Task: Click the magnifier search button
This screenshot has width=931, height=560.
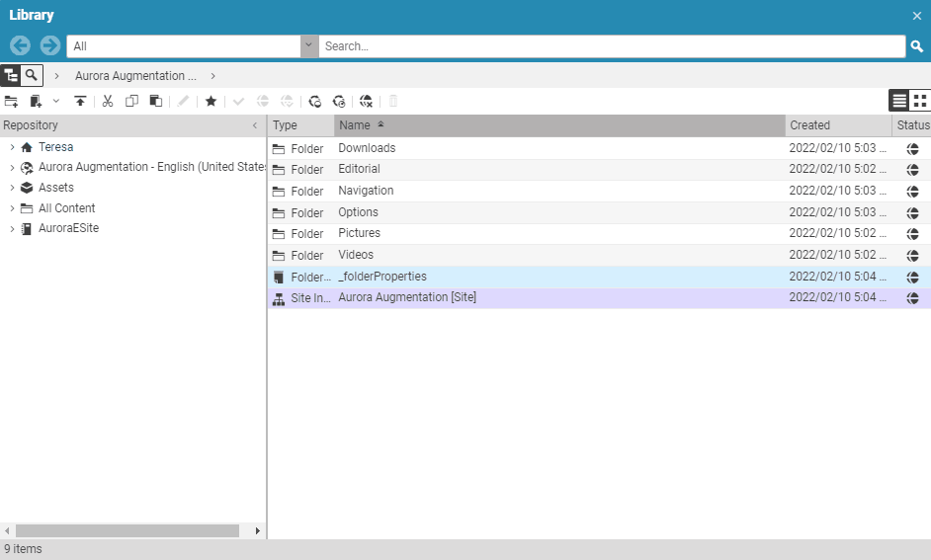Action: pyautogui.click(x=917, y=46)
